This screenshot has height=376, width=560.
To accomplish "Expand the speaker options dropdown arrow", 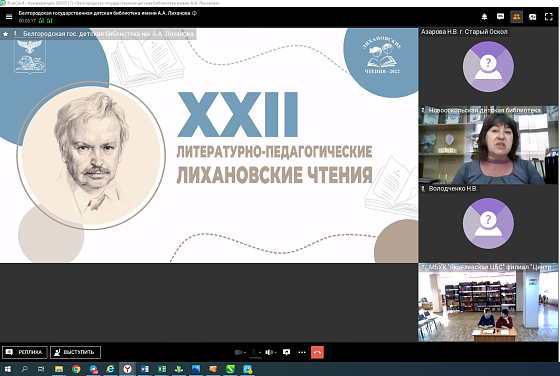I will tap(275, 352).
